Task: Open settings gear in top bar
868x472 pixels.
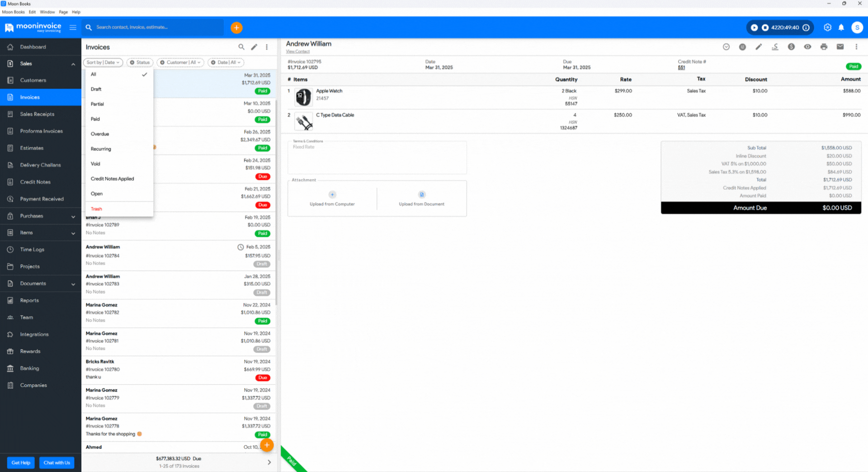Action: [827, 28]
